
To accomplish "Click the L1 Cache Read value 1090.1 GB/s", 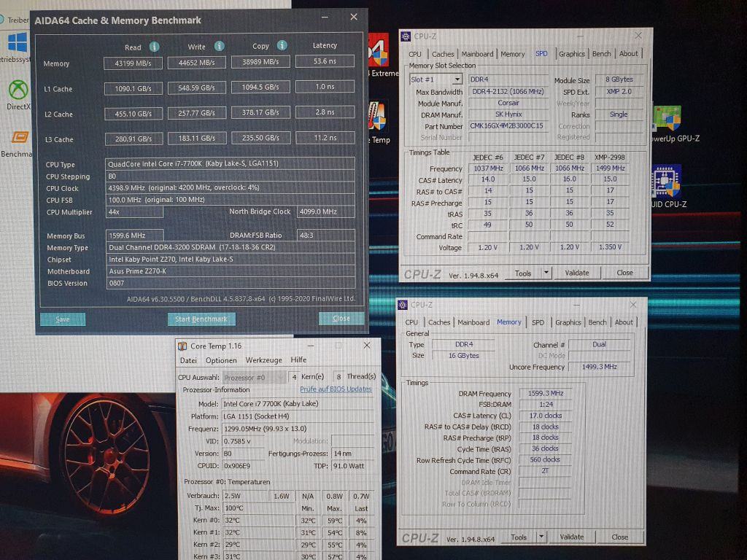I will [x=133, y=88].
